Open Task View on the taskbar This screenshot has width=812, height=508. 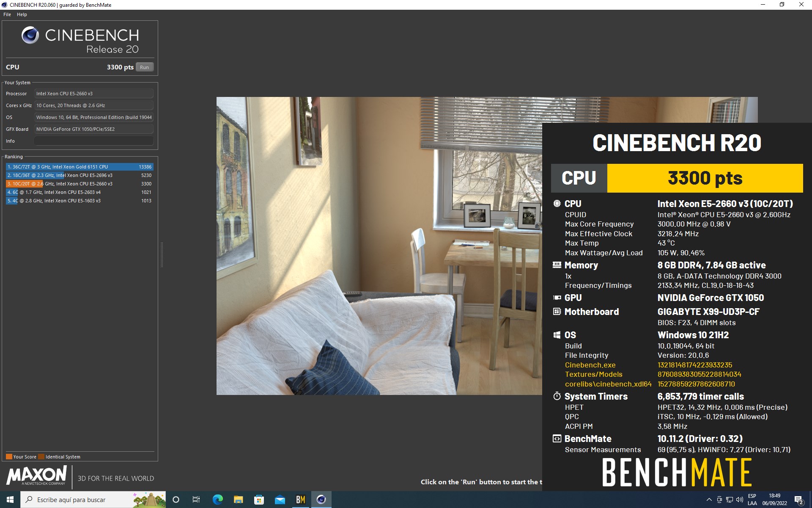point(196,500)
